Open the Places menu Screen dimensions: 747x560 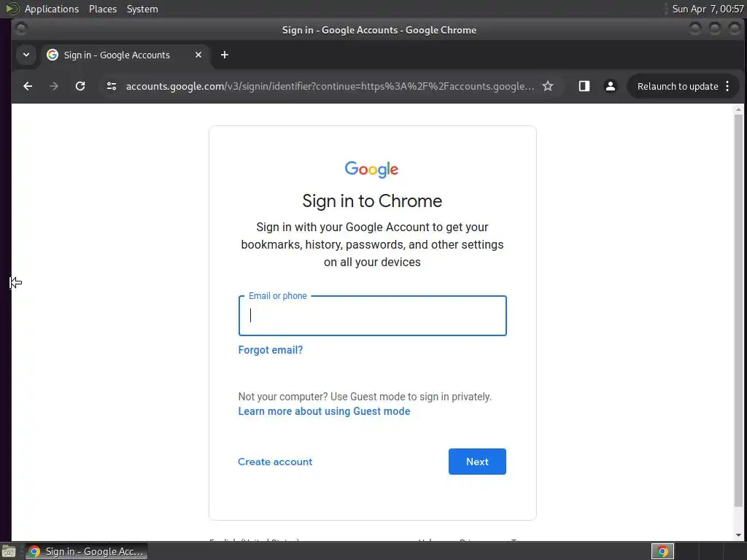pos(102,9)
